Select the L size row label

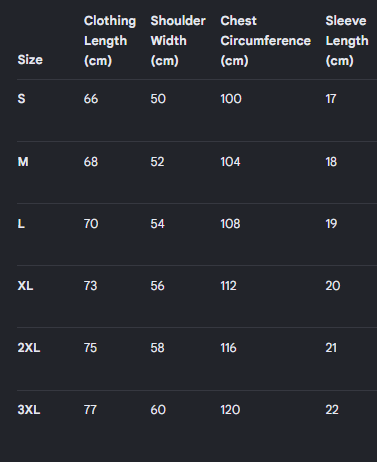coord(21,224)
